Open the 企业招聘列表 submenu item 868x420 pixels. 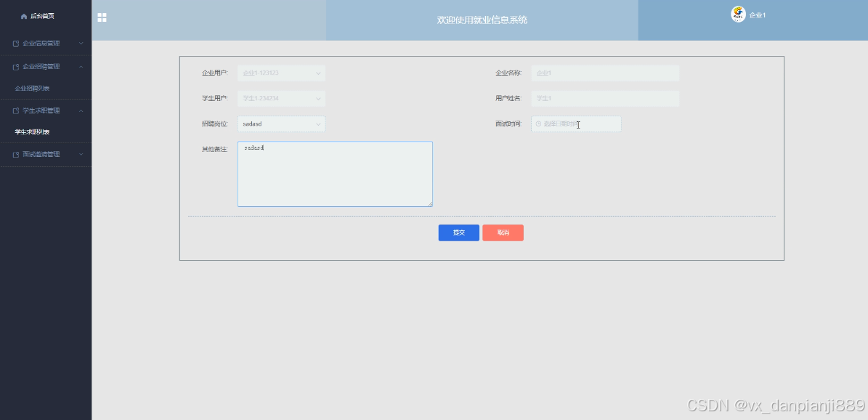[x=33, y=89]
